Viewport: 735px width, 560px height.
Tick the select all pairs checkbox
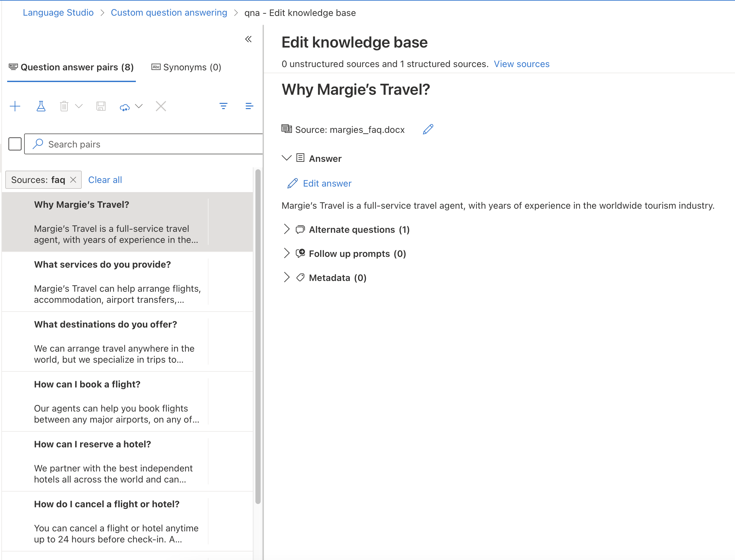[15, 144]
